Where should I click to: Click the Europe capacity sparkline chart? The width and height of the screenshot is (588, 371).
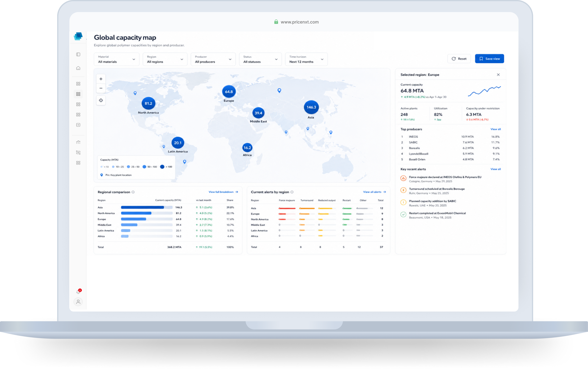point(484,91)
